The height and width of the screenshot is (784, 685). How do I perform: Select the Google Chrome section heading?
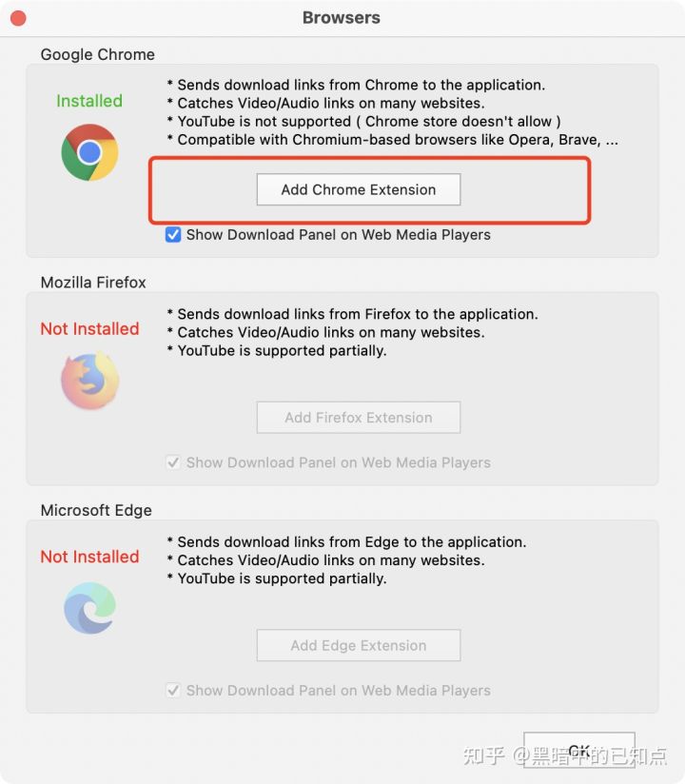tap(97, 54)
